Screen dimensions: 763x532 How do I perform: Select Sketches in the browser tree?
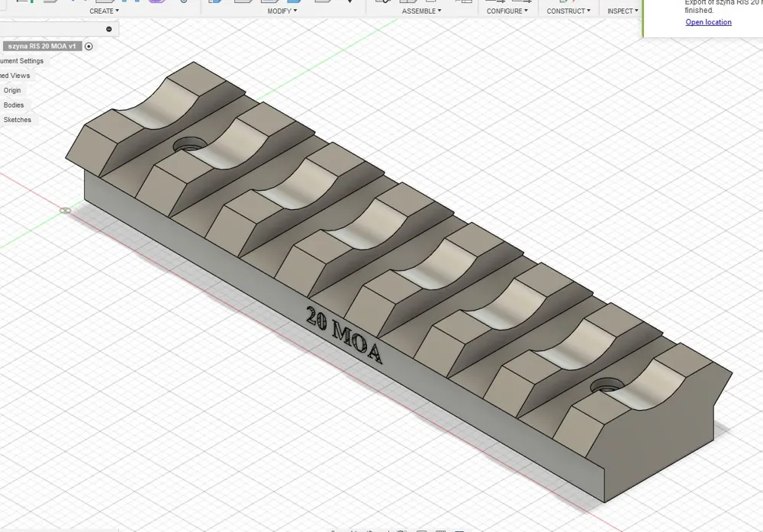[17, 119]
